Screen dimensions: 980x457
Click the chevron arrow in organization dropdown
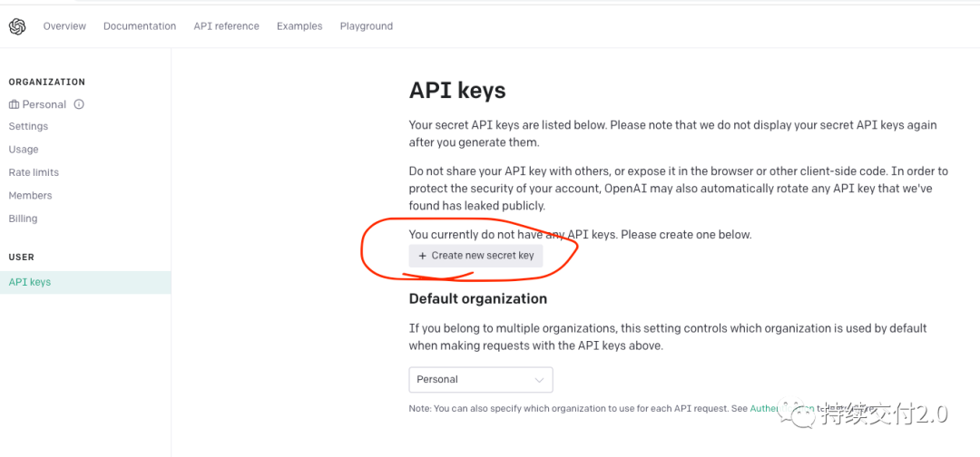pyautogui.click(x=539, y=380)
